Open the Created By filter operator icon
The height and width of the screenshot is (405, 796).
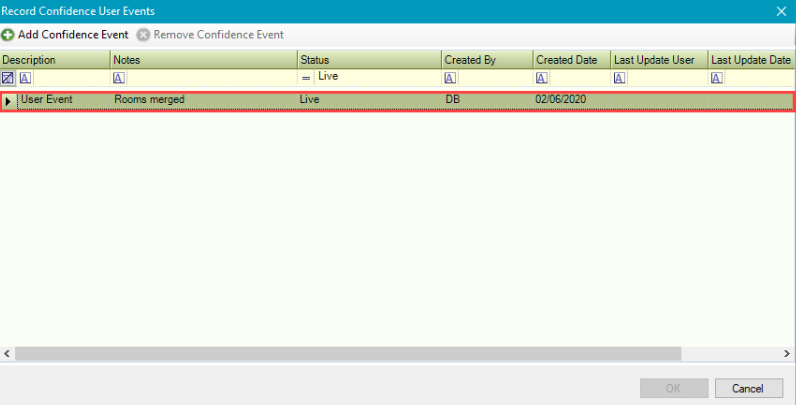pos(450,78)
